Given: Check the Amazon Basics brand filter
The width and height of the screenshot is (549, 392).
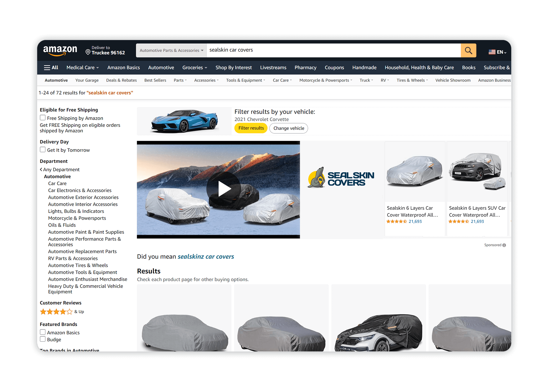Looking at the screenshot, I should point(43,332).
